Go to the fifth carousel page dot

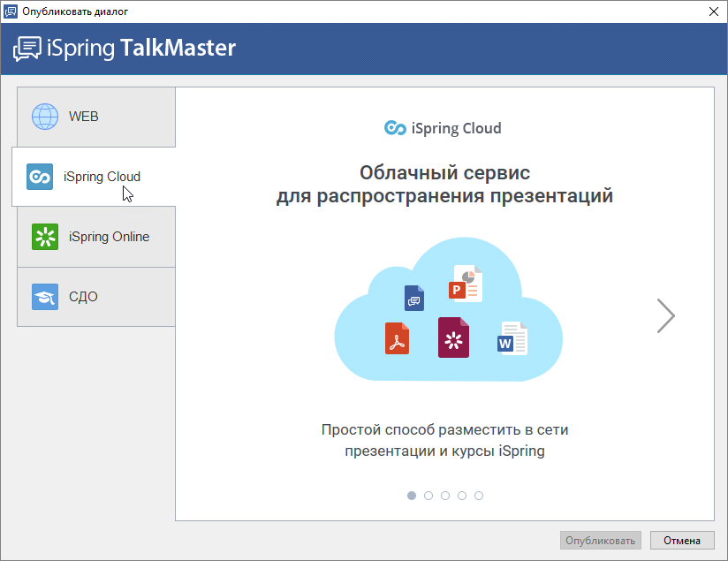(479, 496)
